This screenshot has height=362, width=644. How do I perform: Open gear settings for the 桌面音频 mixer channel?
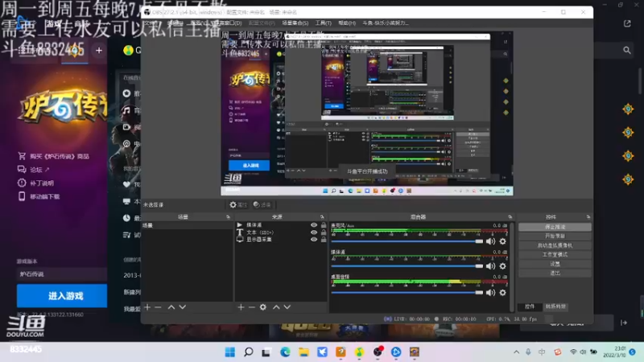tap(502, 293)
